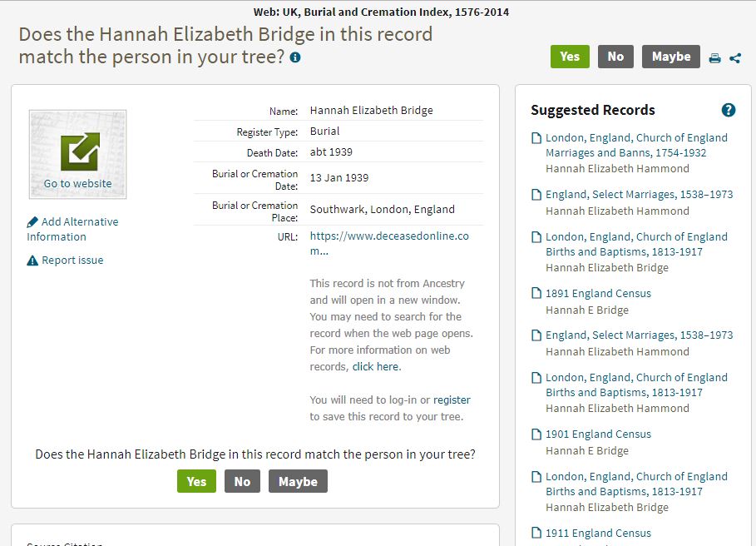
Task: Click the bottom No button in record card
Action: pyautogui.click(x=242, y=481)
